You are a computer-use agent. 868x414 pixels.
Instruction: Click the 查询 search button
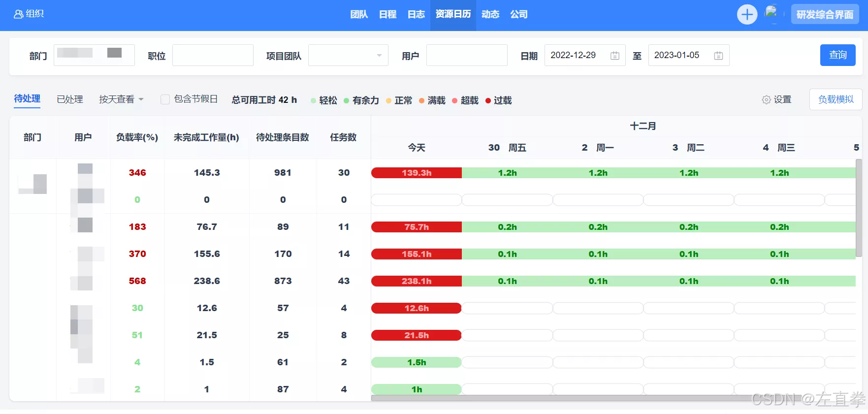coord(837,55)
